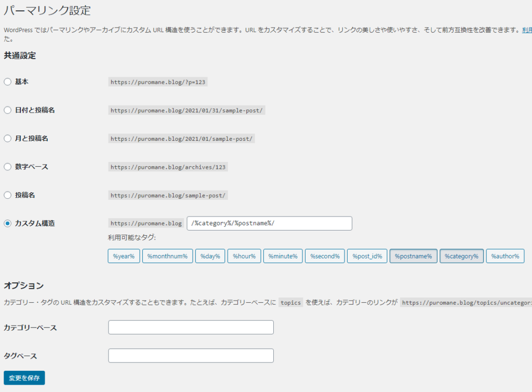Click the https://puromane.blog prefix beside custom structure
Screen dimensions: 532x392
pos(146,223)
